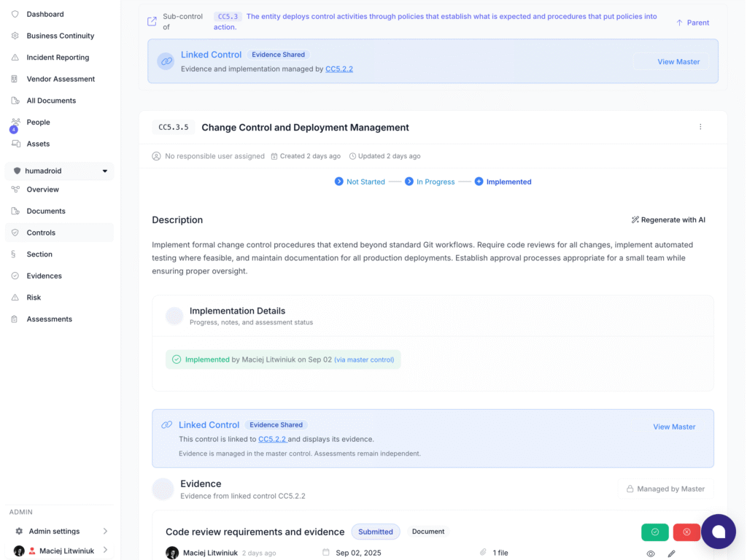Viewport: 747px width, 560px height.
Task: Click the external link icon beside Sub-control
Action: pyautogui.click(x=152, y=21)
